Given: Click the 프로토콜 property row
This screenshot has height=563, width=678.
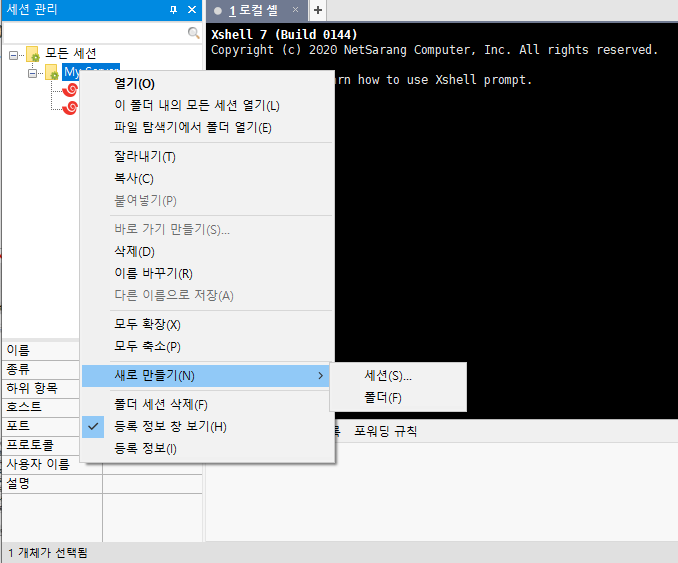Looking at the screenshot, I should [x=41, y=445].
